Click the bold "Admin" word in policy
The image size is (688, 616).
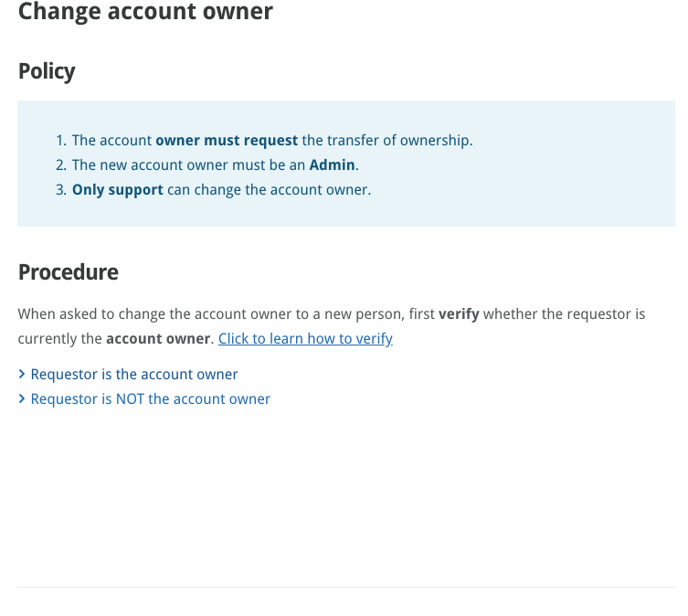(x=333, y=165)
